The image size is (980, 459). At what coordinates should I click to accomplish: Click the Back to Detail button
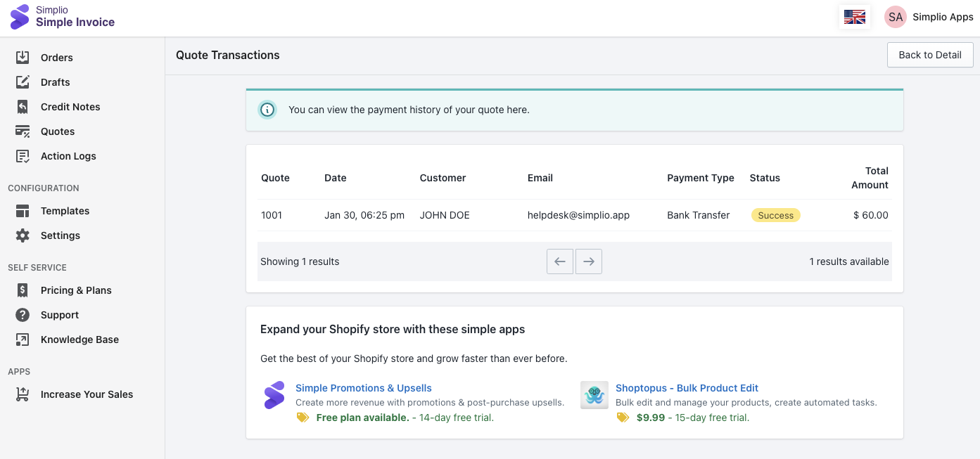tap(930, 55)
